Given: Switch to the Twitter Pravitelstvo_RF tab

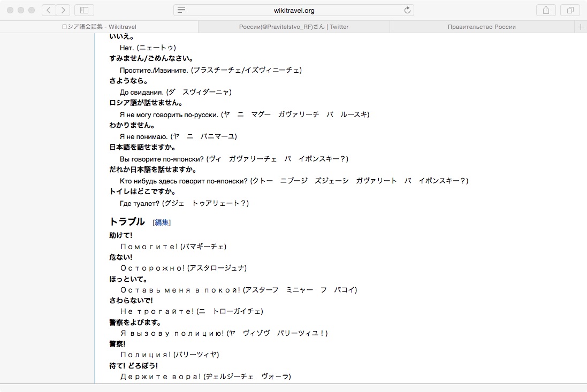Looking at the screenshot, I should coord(294,27).
